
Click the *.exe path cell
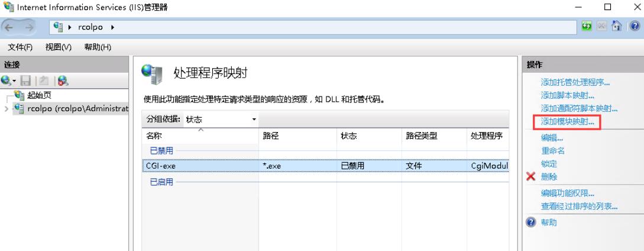click(x=272, y=166)
